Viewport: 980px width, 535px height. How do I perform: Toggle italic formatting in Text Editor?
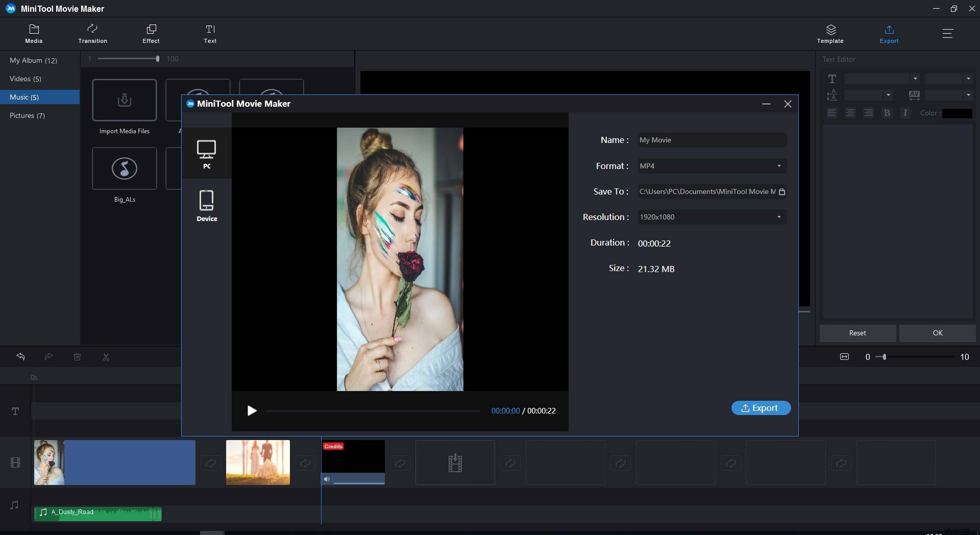pos(905,113)
